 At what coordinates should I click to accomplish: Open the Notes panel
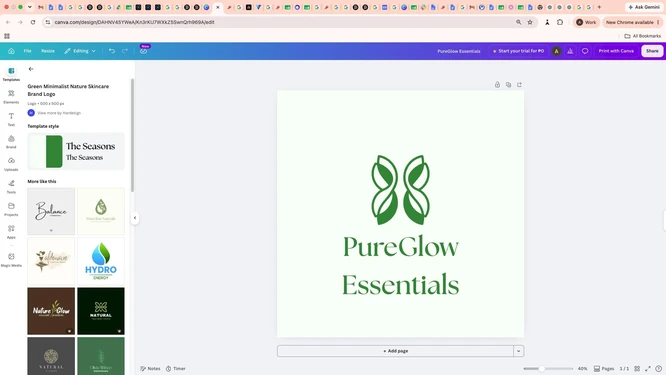pos(150,369)
